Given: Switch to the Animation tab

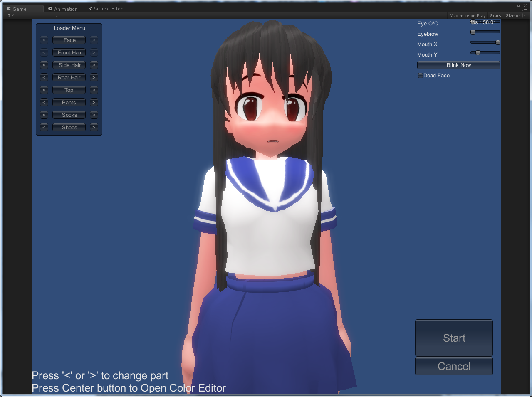Looking at the screenshot, I should click(x=62, y=9).
